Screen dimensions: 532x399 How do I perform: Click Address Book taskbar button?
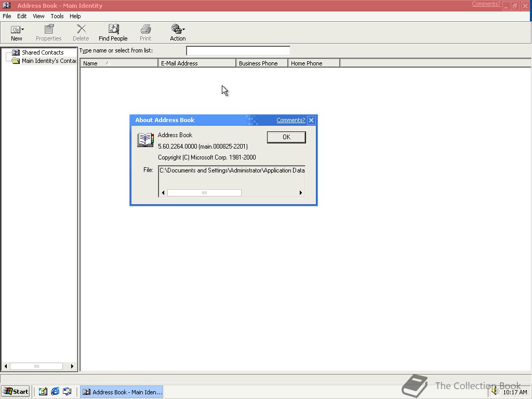click(122, 392)
